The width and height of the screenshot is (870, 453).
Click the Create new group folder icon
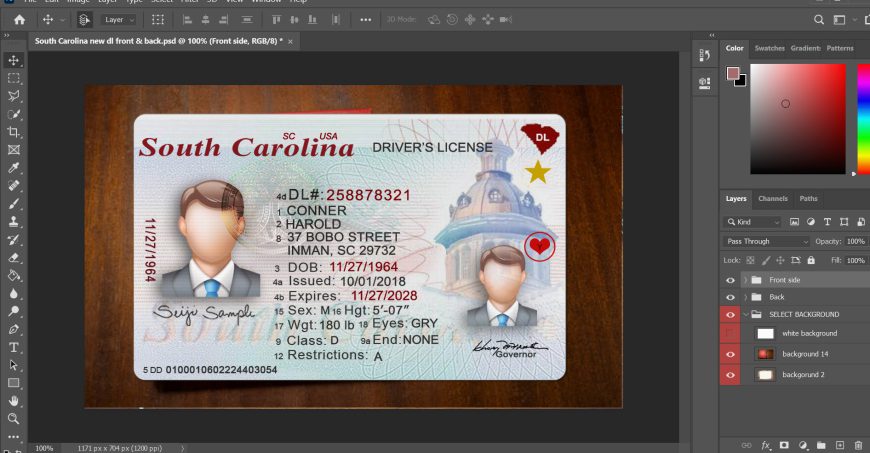[x=821, y=445]
